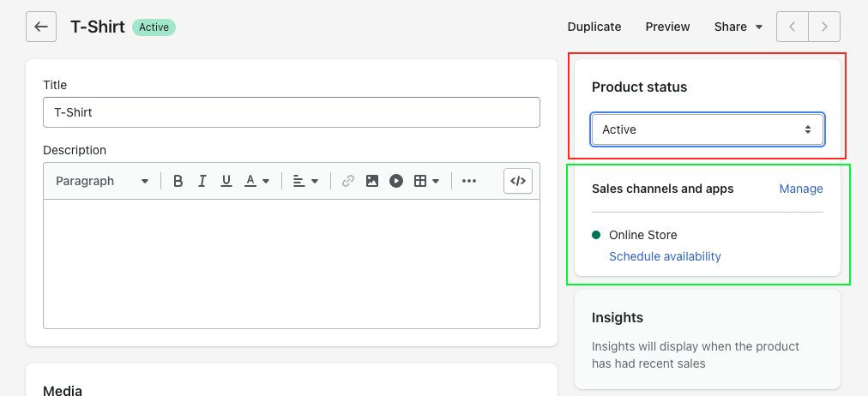Insert a video using the play icon
The image size is (868, 396).
[396, 181]
